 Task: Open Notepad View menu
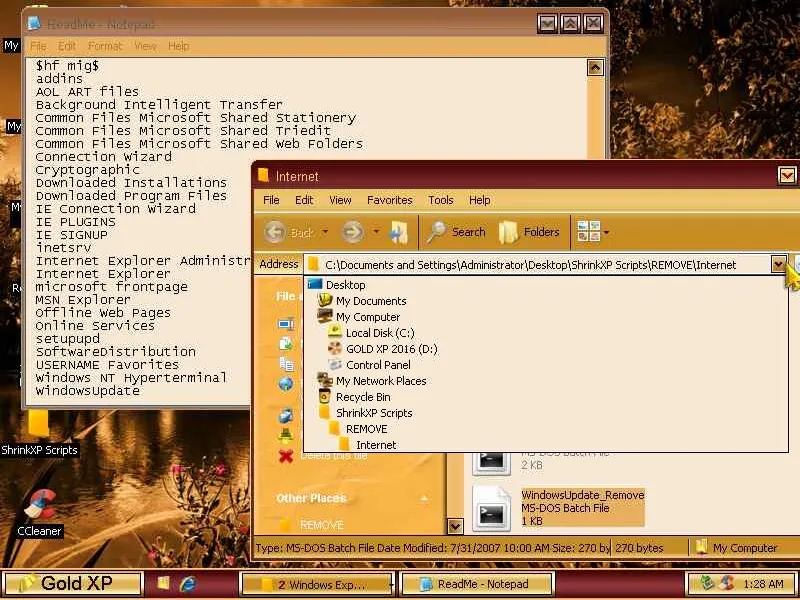click(145, 46)
